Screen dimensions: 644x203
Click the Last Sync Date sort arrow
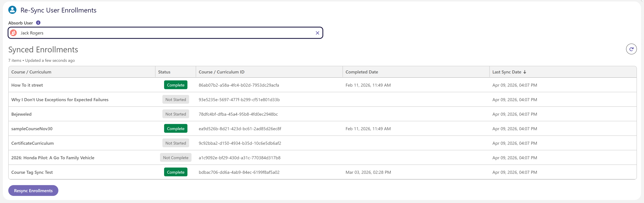525,72
